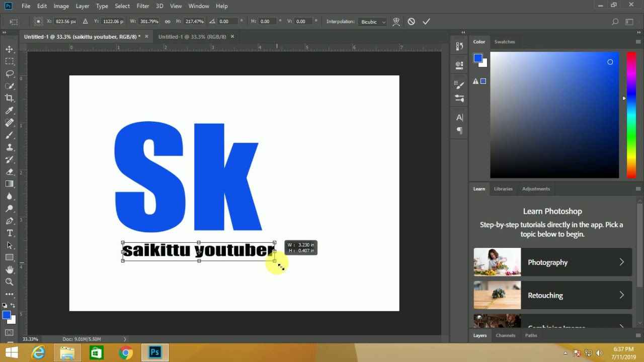Viewport: 644px width, 362px height.
Task: Click the out-of-gamut warning color swatch
Action: (x=484, y=81)
